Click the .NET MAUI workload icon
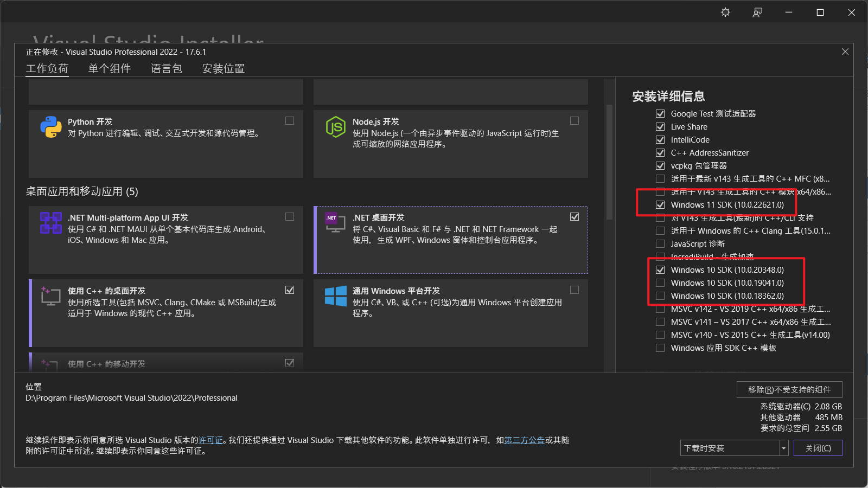The width and height of the screenshot is (868, 488). [x=50, y=223]
